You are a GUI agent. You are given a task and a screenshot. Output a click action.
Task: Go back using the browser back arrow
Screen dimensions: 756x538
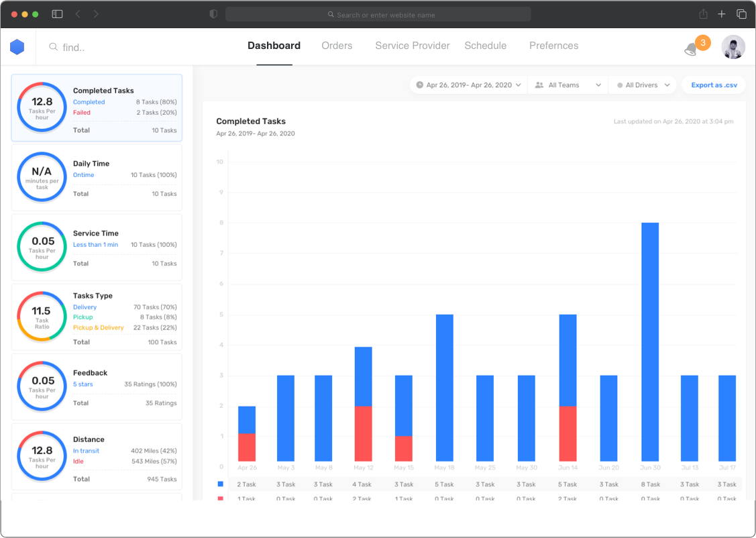click(x=78, y=14)
